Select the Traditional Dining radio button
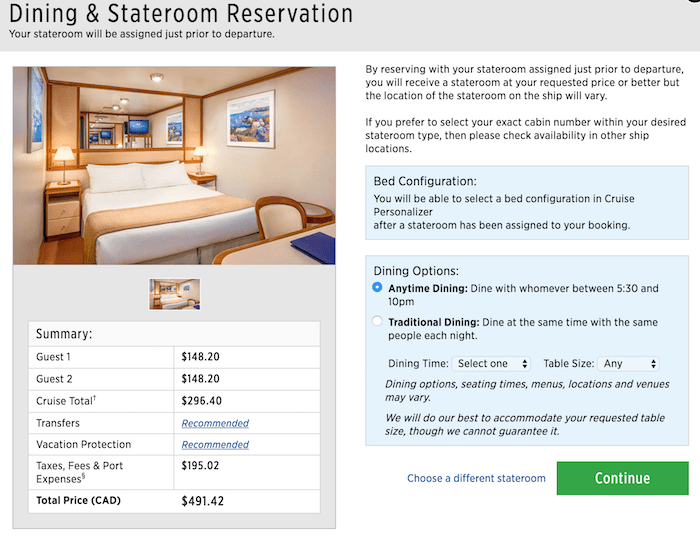 tap(377, 321)
